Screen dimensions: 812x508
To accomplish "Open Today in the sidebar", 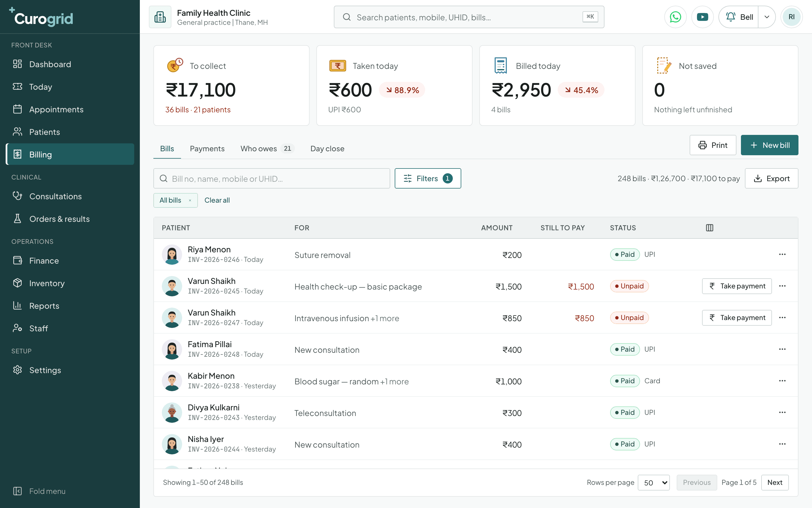I will click(70, 87).
